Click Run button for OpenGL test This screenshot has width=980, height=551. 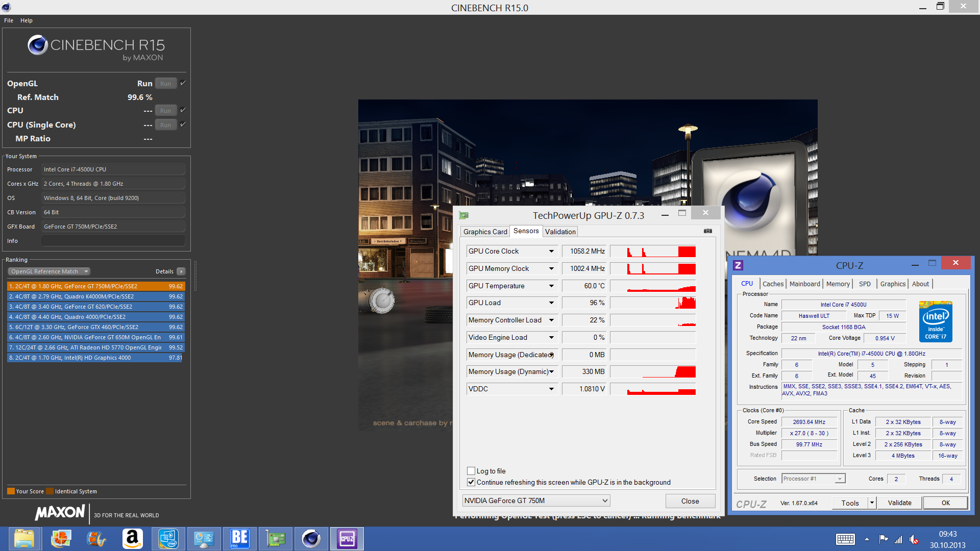click(x=166, y=83)
